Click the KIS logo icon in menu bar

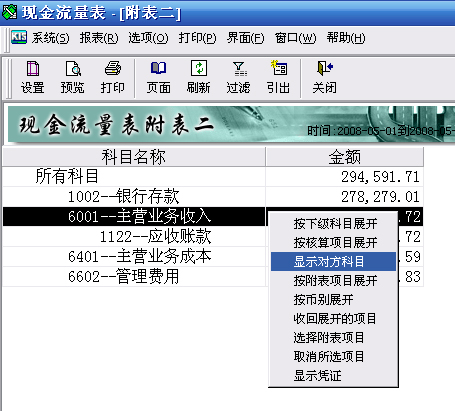click(19, 37)
